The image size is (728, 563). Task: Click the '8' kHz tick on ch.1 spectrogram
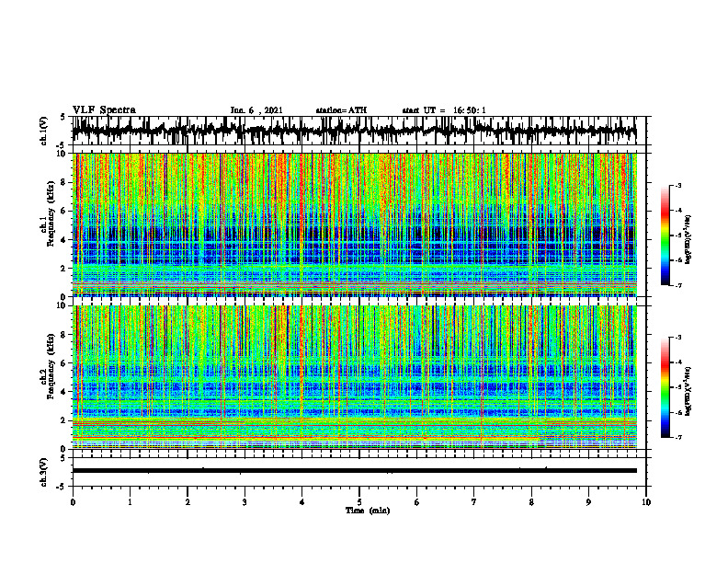[64, 182]
